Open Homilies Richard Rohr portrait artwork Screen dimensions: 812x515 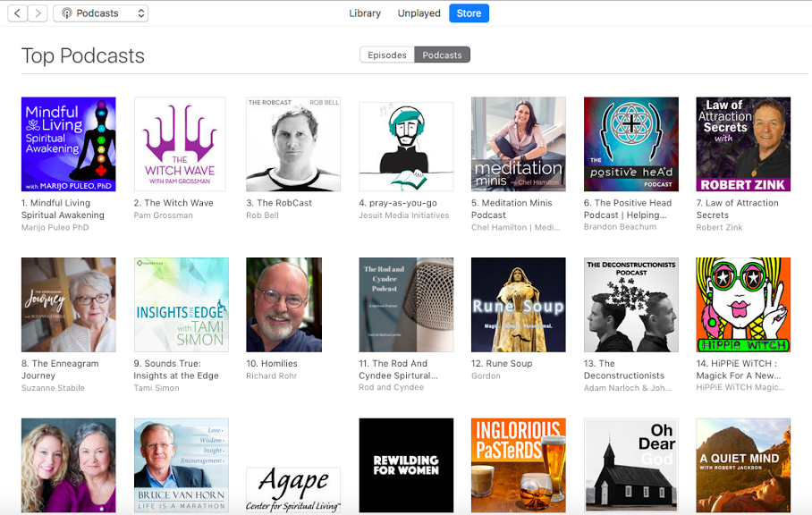pyautogui.click(x=283, y=305)
